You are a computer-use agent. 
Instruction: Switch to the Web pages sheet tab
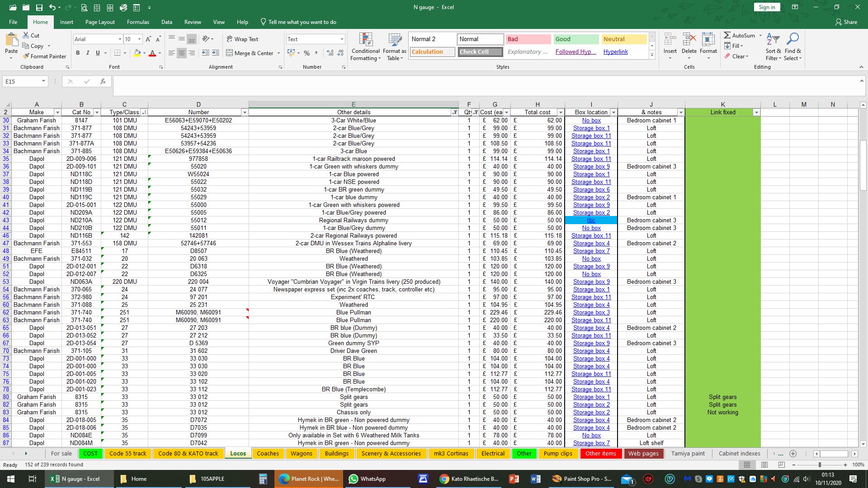pyautogui.click(x=643, y=453)
